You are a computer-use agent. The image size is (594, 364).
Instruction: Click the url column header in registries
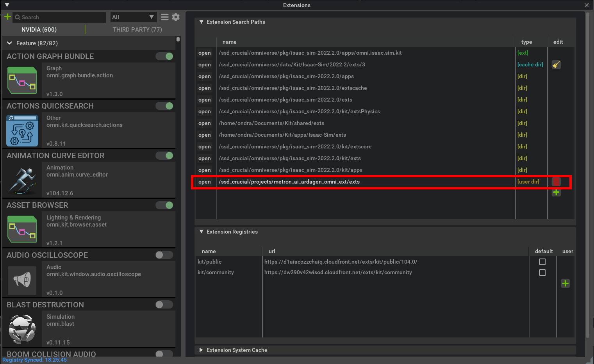tap(272, 251)
